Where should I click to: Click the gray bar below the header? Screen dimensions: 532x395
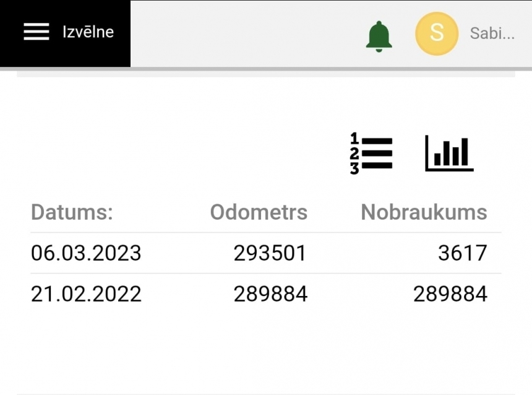click(x=266, y=74)
